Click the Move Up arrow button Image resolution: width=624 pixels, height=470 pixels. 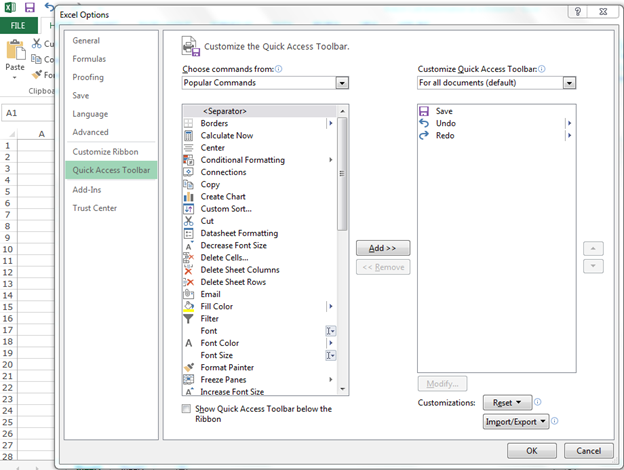pos(593,249)
